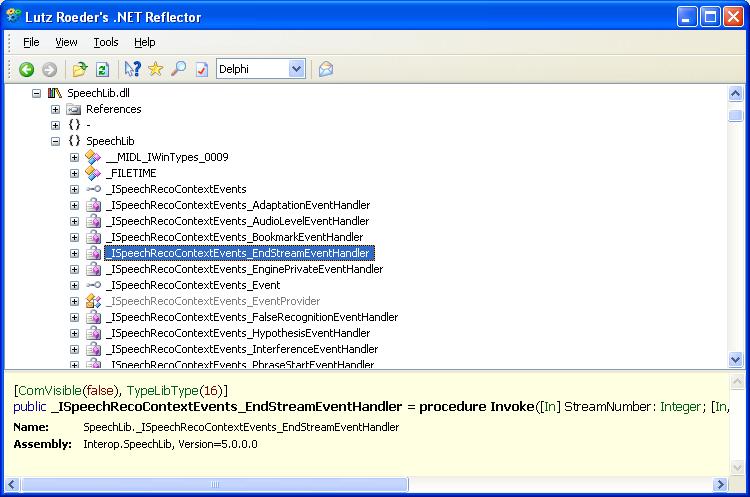The height and width of the screenshot is (497, 750).
Task: Collapse the SpeechLib namespace node
Action: point(56,141)
